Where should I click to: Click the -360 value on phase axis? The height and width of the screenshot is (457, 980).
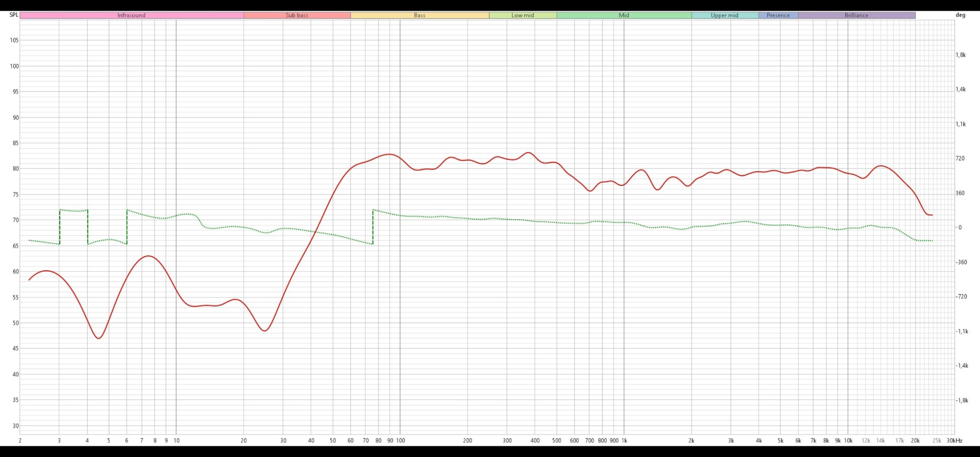tap(962, 262)
